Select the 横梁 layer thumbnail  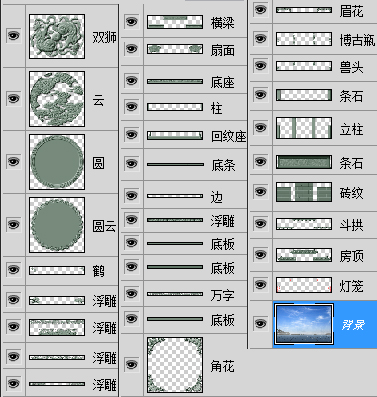175,22
